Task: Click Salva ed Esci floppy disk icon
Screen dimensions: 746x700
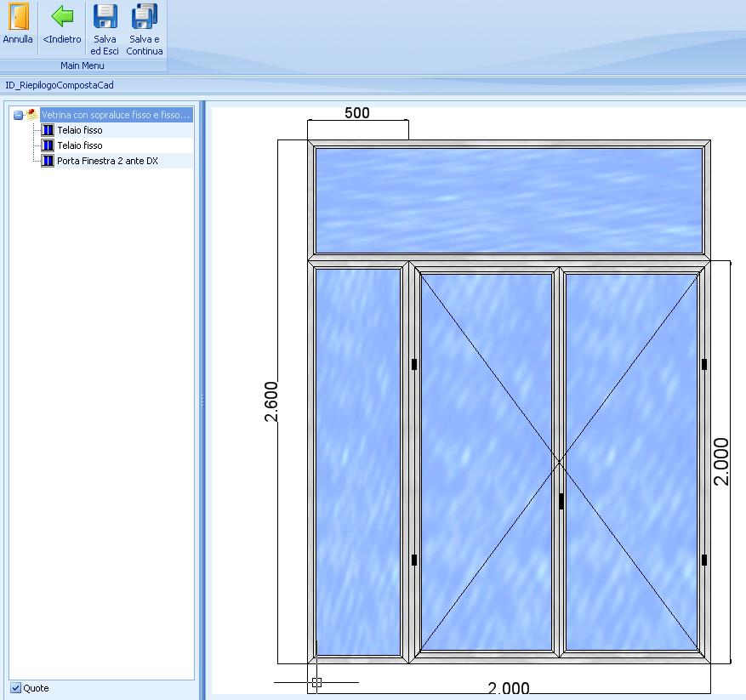Action: click(105, 16)
